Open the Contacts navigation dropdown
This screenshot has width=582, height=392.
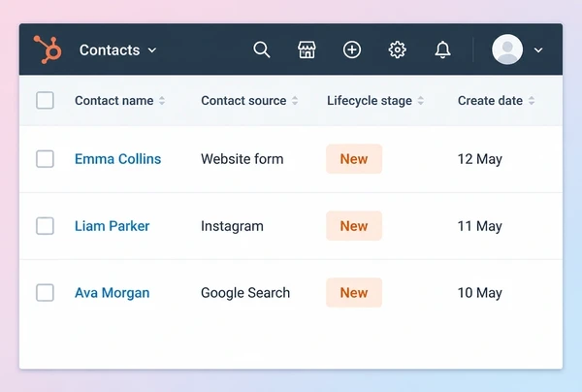pyautogui.click(x=117, y=50)
